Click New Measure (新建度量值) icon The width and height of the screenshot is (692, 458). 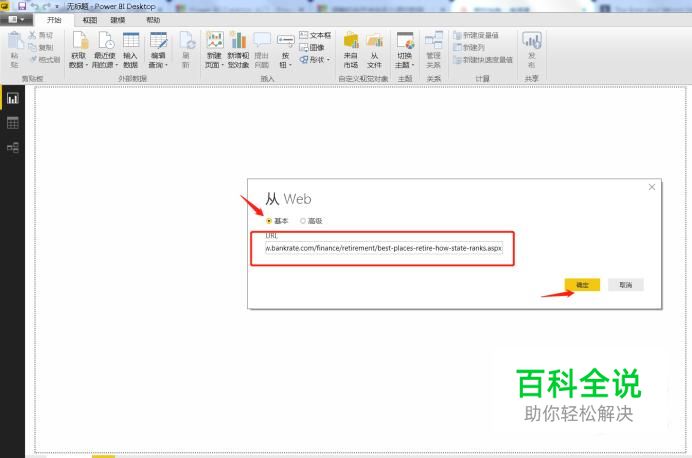pyautogui.click(x=457, y=35)
